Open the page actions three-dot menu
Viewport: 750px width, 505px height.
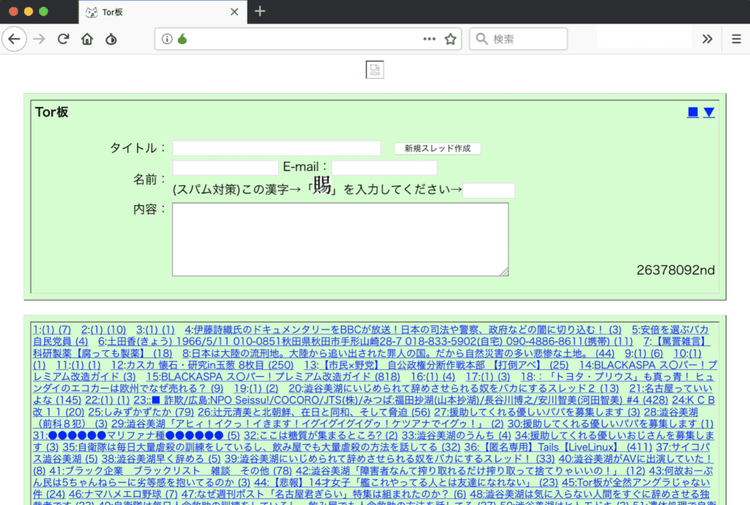point(429,39)
